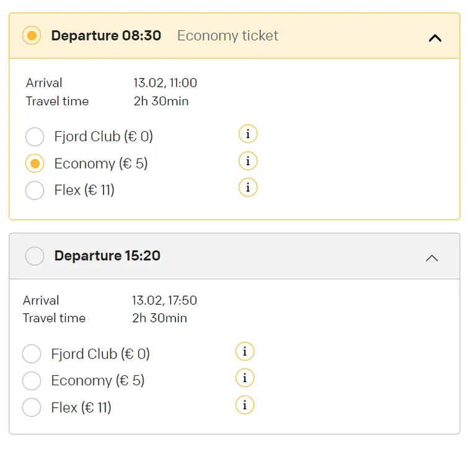
Task: Choose Fjord Club (€ 0) for 08:30 departure
Action: point(35,137)
